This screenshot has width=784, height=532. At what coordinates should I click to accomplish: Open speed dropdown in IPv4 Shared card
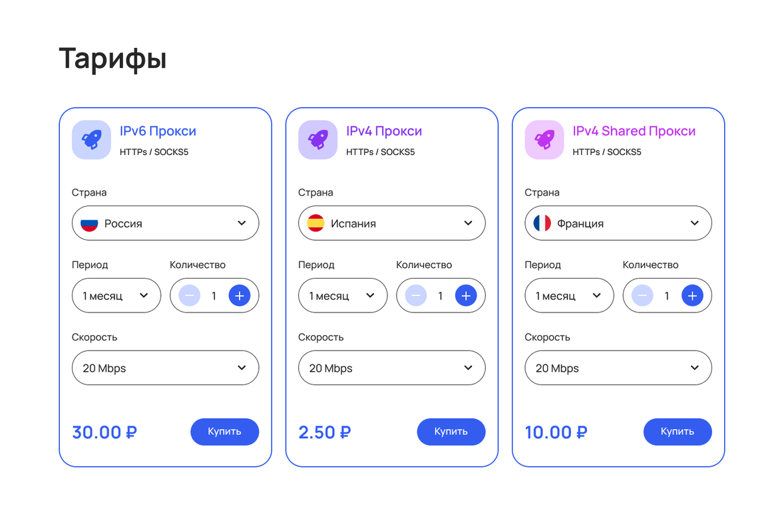[618, 368]
